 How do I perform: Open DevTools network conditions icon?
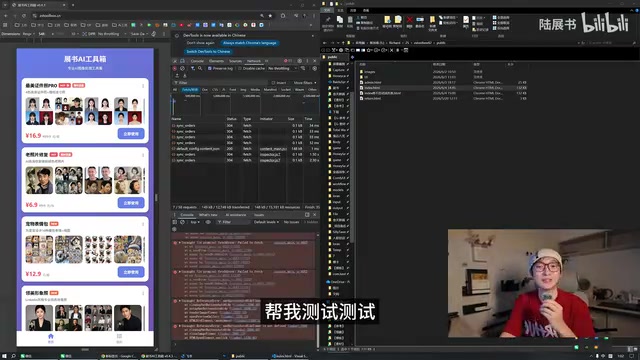click(x=303, y=69)
